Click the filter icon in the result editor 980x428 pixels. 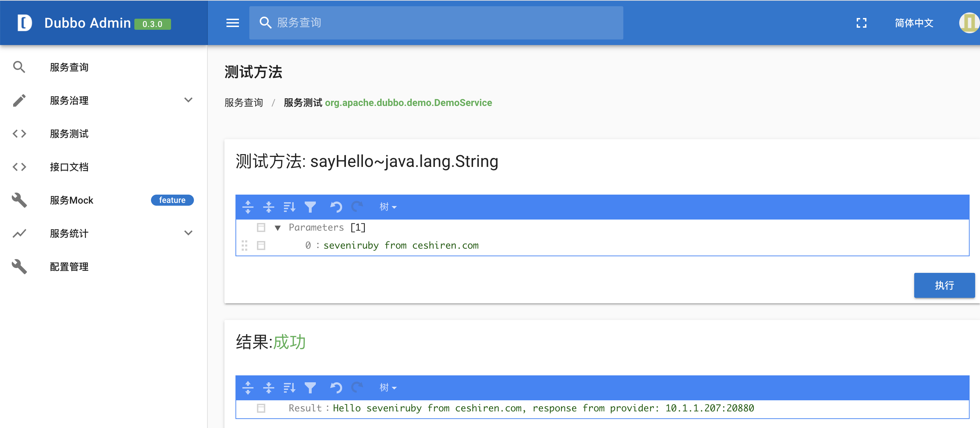click(x=310, y=388)
